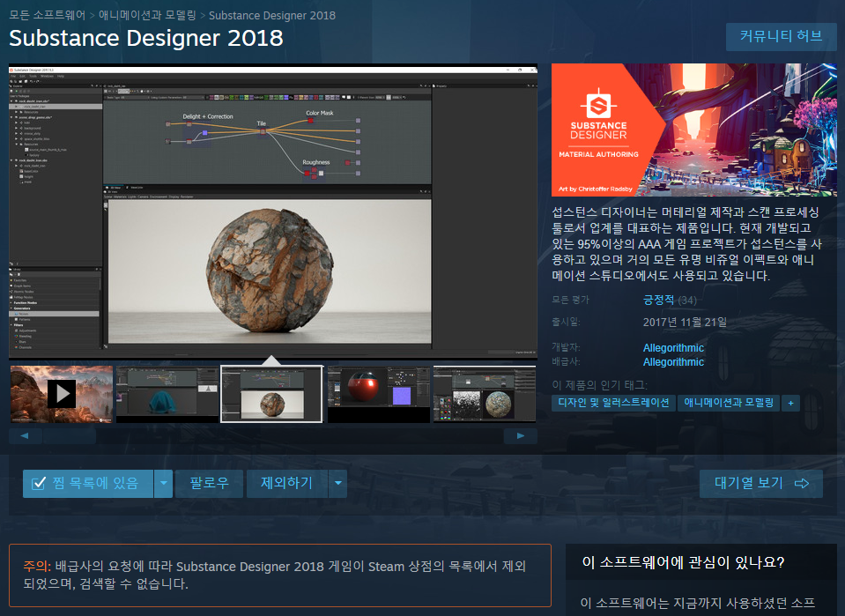Expand the 제외하기 dropdown arrow

(x=337, y=484)
